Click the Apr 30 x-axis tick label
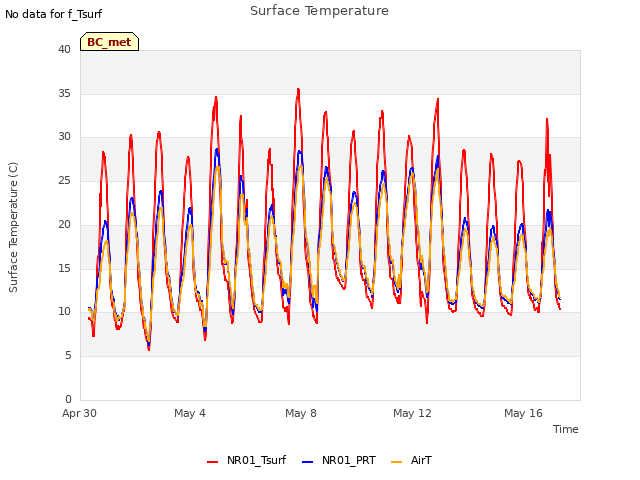Image resolution: width=640 pixels, height=480 pixels. [79, 413]
